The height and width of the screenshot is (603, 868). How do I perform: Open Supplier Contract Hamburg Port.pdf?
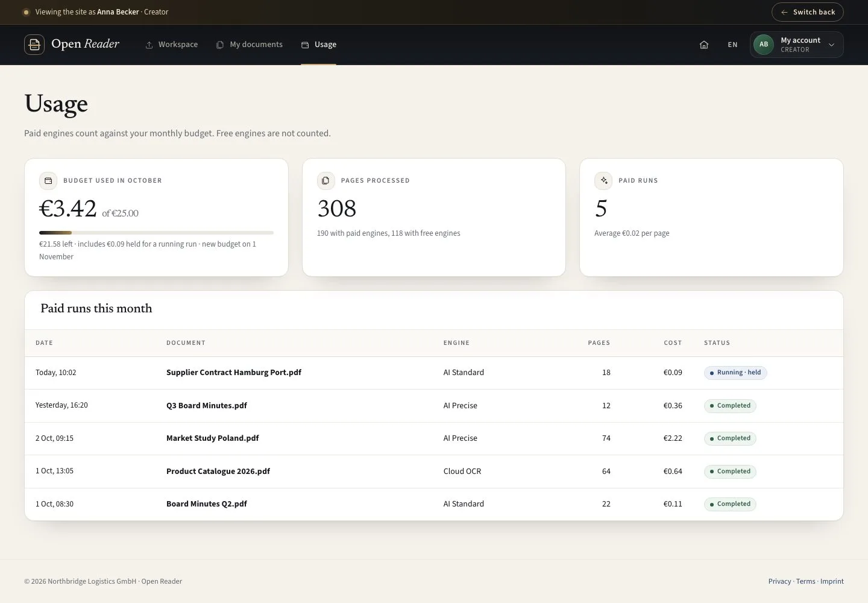(234, 373)
